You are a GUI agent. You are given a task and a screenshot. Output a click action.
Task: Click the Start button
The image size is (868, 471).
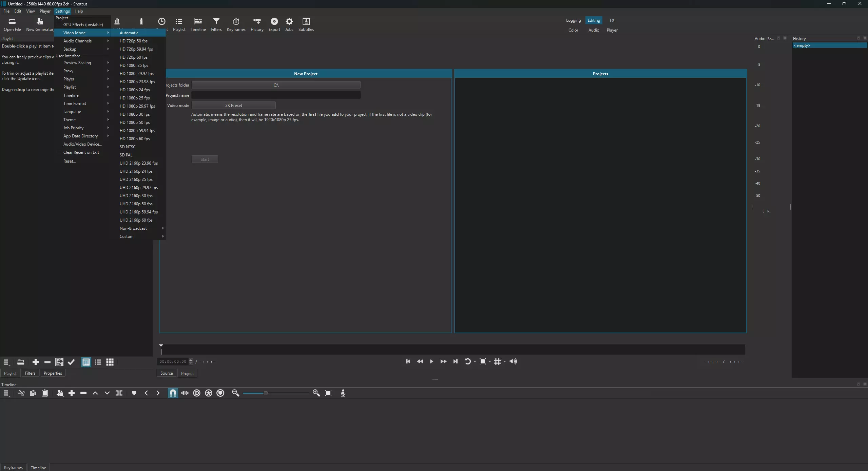205,159
